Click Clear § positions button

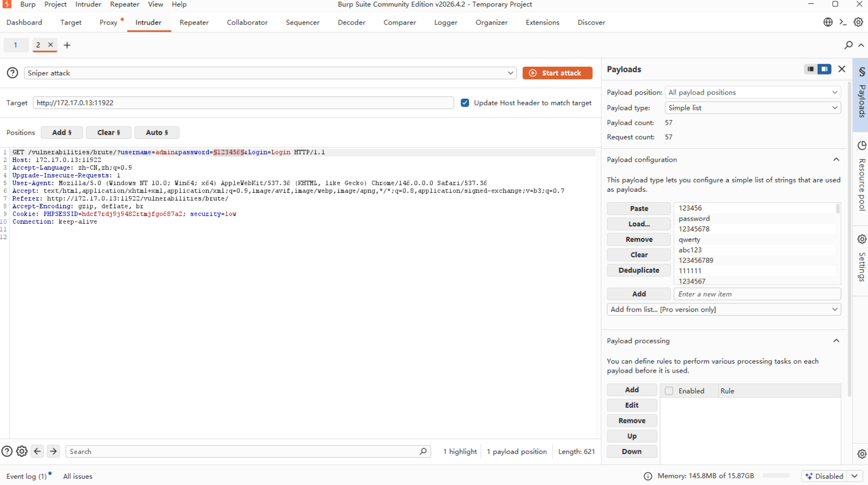(x=108, y=133)
